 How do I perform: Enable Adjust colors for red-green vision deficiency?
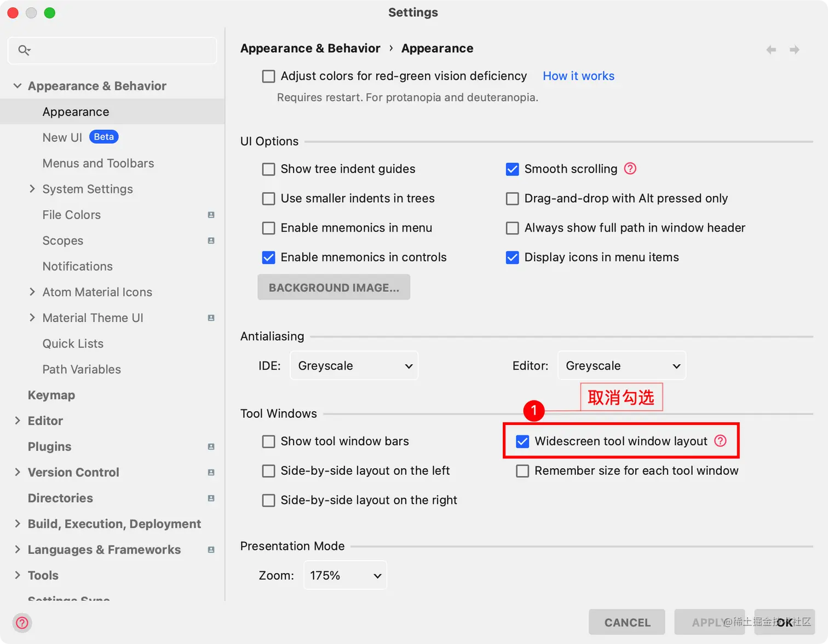(268, 76)
